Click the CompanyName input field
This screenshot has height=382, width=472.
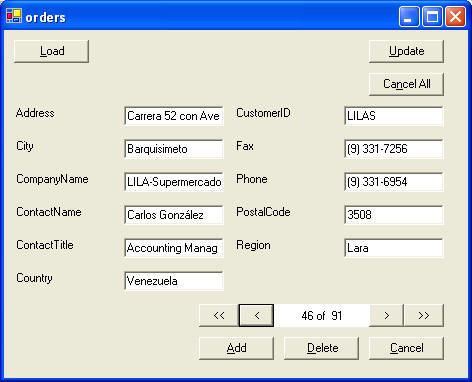[174, 182]
